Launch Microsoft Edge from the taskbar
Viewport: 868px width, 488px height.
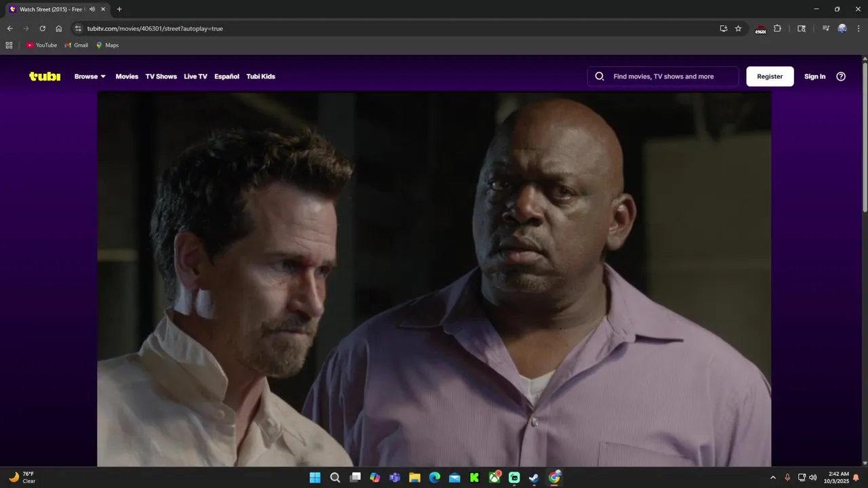435,478
